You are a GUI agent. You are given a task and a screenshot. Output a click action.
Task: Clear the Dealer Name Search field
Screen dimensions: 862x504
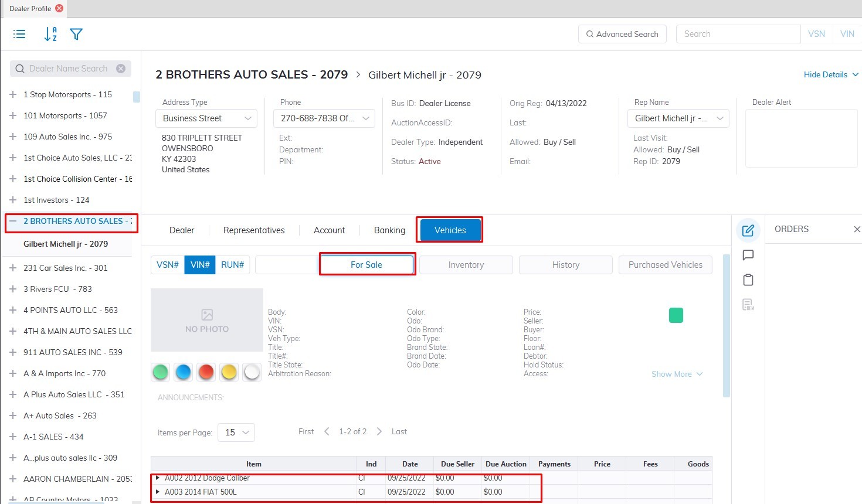(x=121, y=69)
